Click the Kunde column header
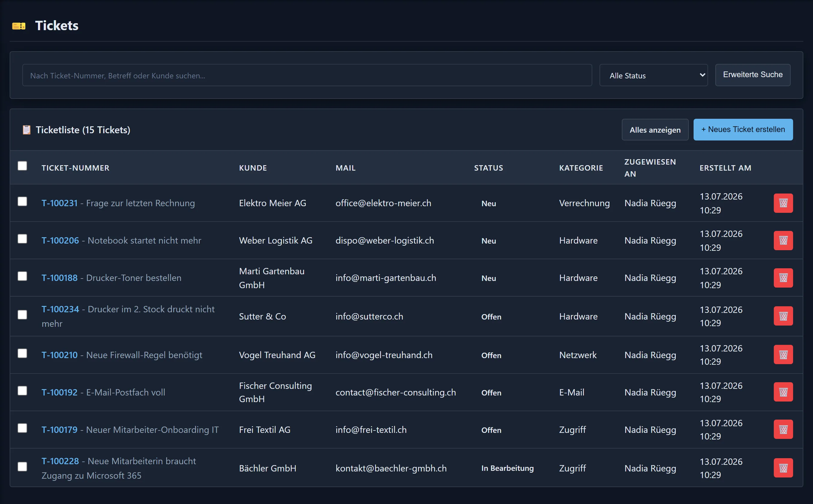 (x=253, y=168)
